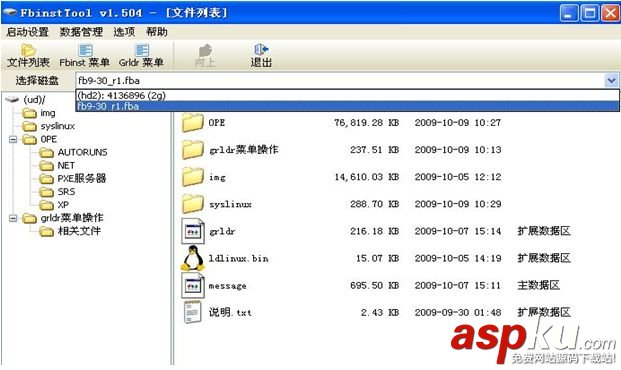Select the highlighted fb9-30_r1.fba option
This screenshot has width=621, height=370.
347,106
